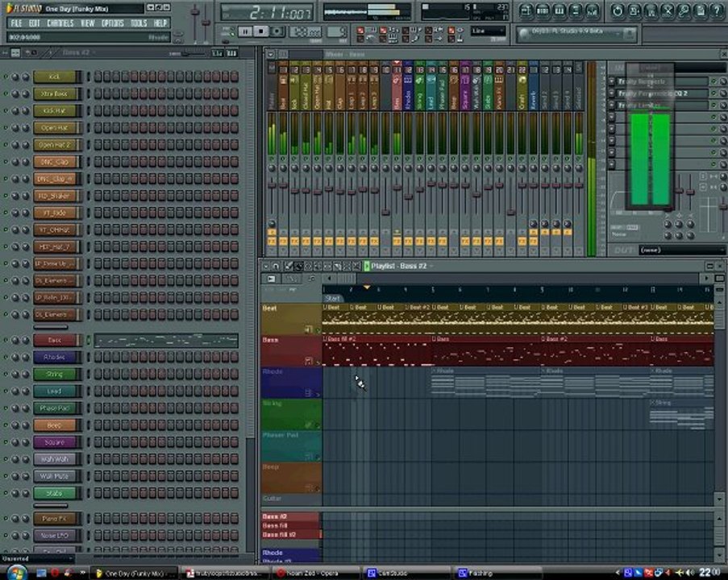Click the help question mark icon
728x580 pixels.
[717, 10]
